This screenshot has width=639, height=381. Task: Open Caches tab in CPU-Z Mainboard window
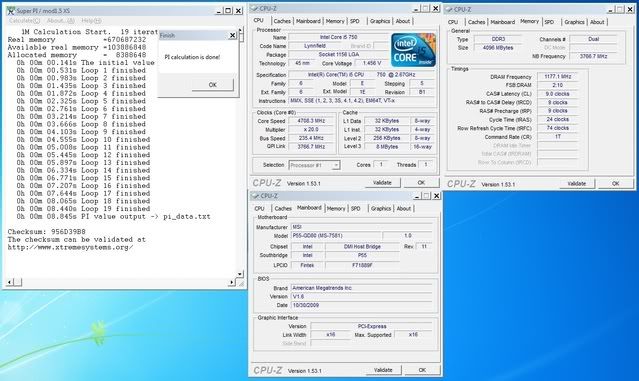[x=283, y=209]
